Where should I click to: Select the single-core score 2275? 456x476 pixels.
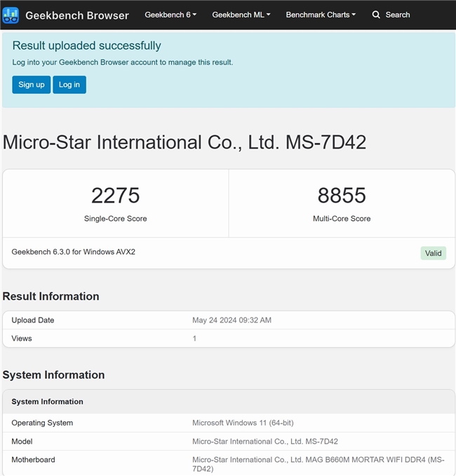(x=116, y=195)
